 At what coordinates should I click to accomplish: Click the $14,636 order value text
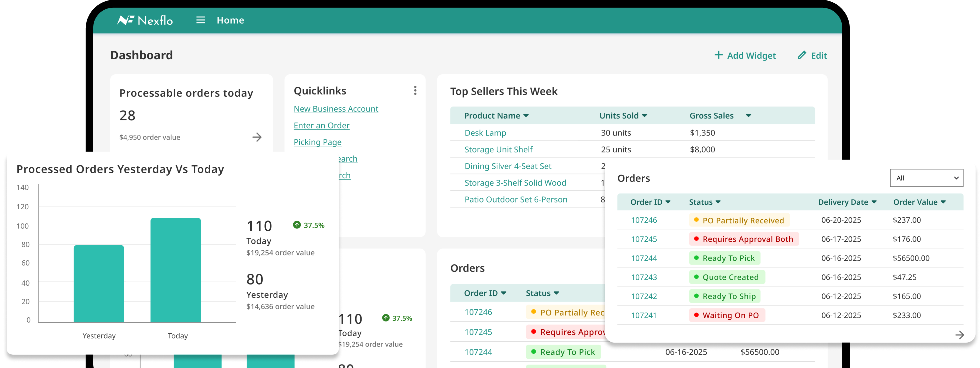tap(280, 307)
